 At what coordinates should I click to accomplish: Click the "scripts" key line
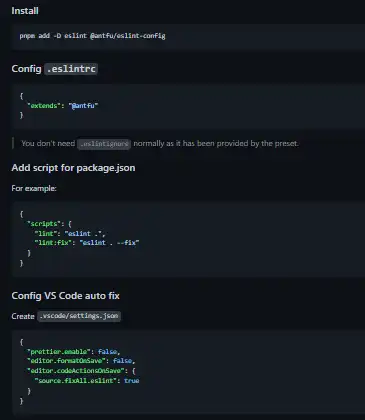(x=49, y=224)
